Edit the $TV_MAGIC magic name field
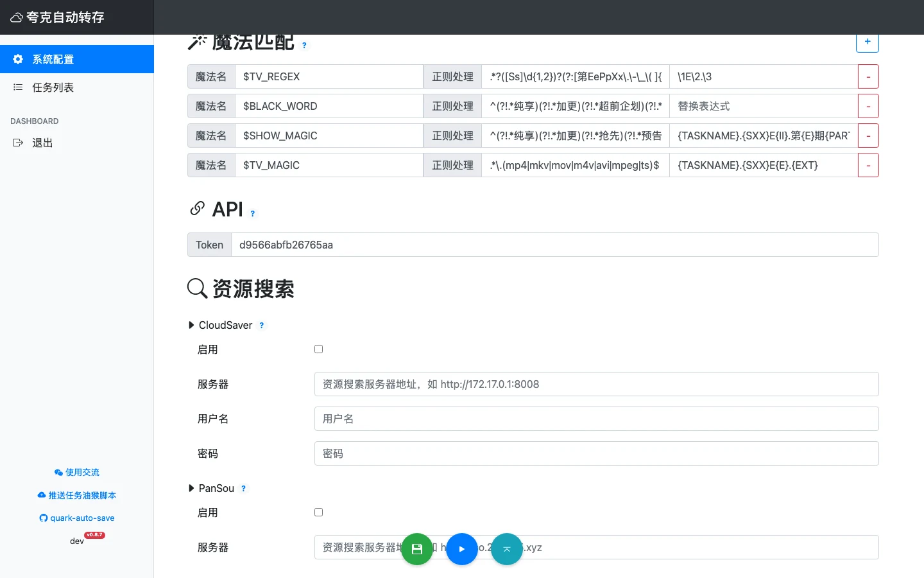The width and height of the screenshot is (924, 578). pos(329,165)
